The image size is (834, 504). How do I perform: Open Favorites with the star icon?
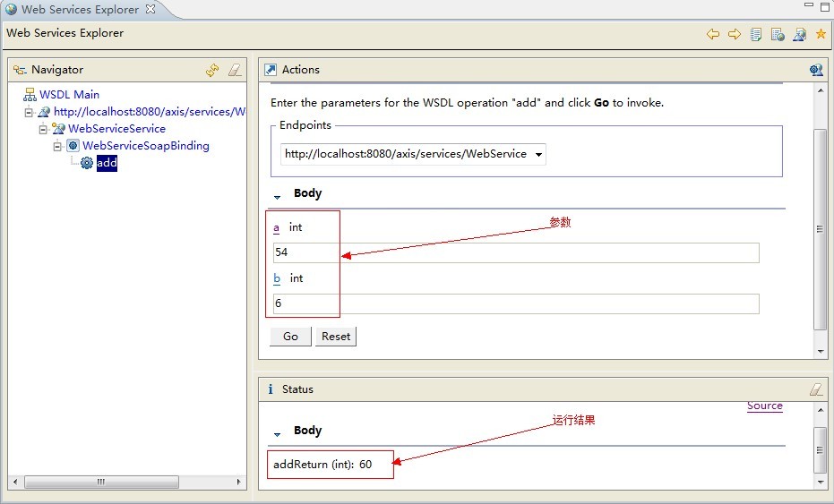(821, 34)
